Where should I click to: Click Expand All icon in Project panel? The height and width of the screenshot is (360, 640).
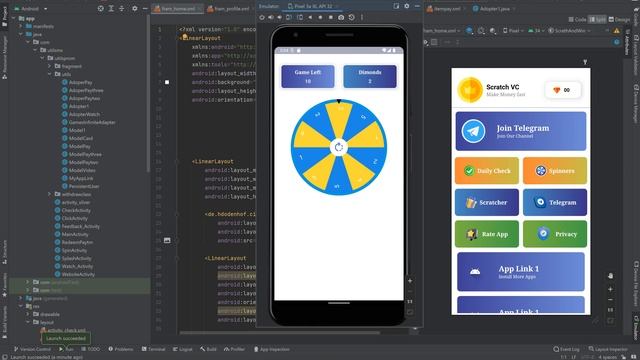tap(111, 8)
